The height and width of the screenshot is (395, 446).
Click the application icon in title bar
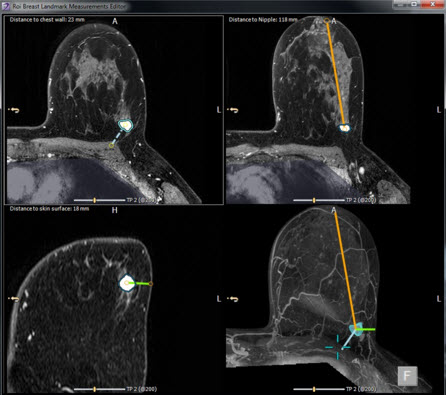6,6
